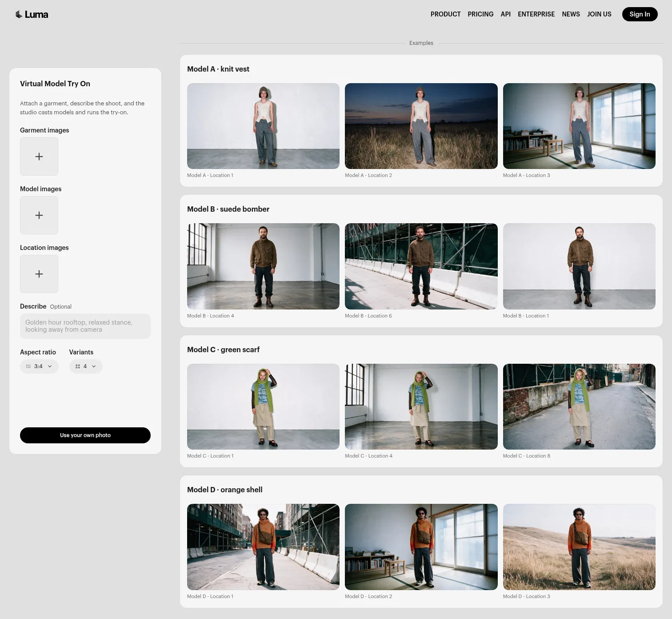This screenshot has height=619, width=672.
Task: Open Model A Location 3 thumbnail
Action: coord(579,126)
